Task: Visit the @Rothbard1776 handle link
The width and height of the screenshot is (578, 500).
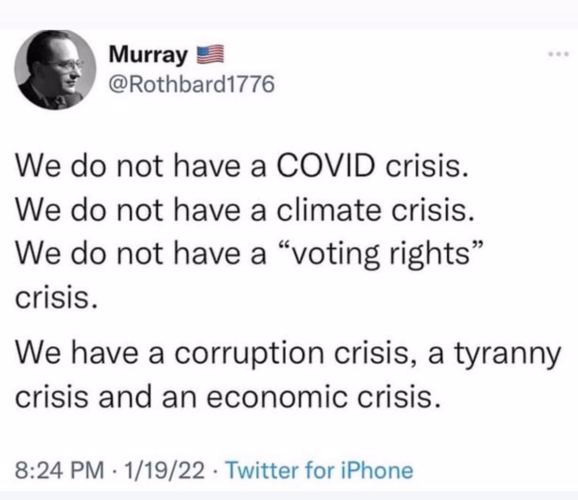Action: point(192,84)
